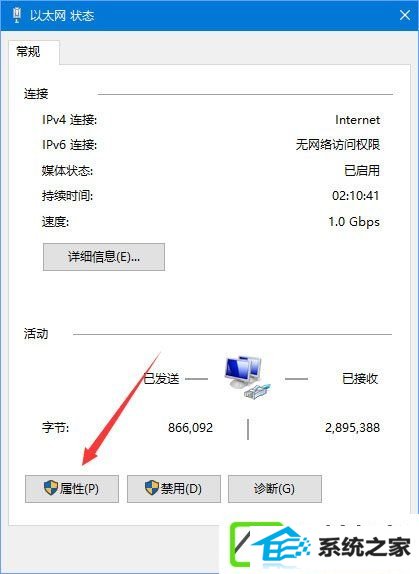
Task: Click the 持续时间 02:10:41 value
Action: point(355,196)
